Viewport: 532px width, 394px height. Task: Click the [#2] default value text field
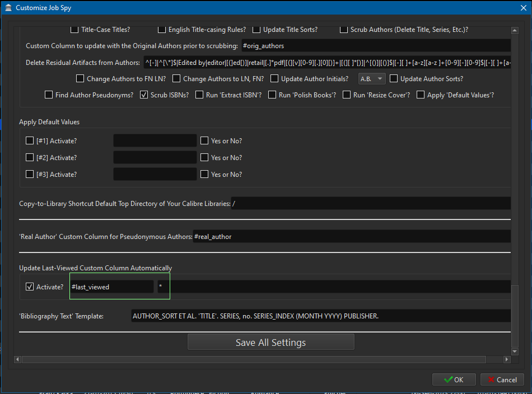155,158
